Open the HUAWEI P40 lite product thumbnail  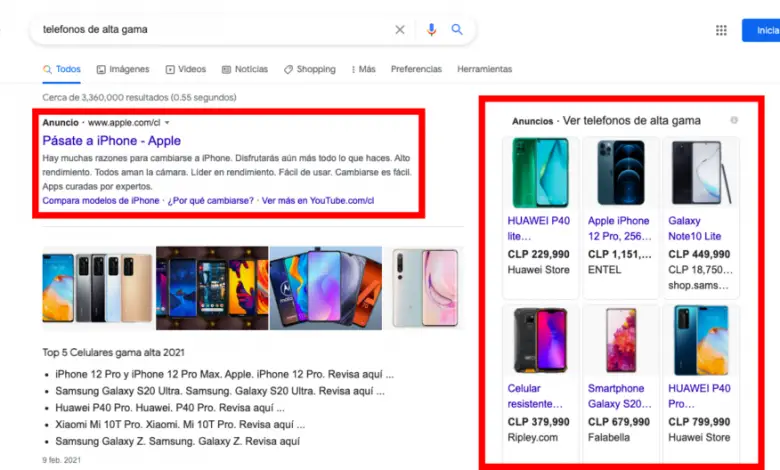coord(540,172)
